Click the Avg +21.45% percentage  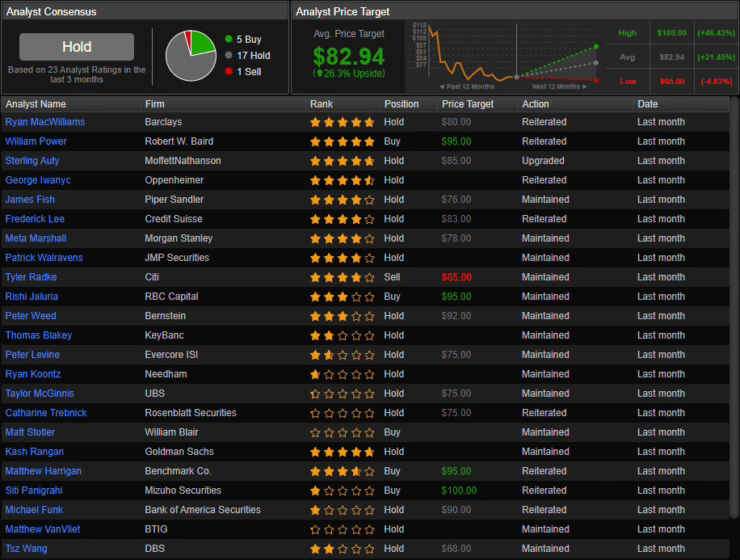pos(716,57)
